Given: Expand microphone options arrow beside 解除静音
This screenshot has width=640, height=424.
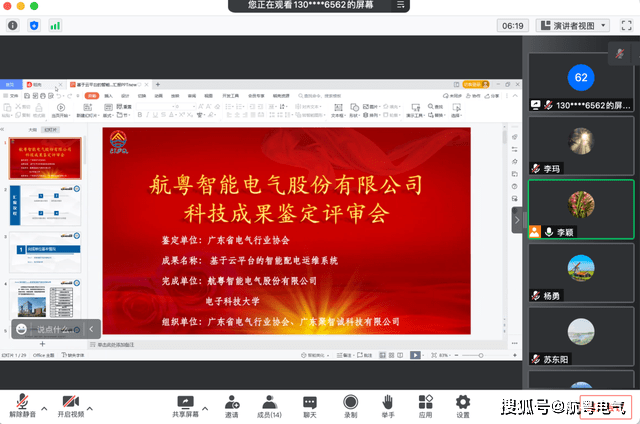Looking at the screenshot, I should [44, 408].
